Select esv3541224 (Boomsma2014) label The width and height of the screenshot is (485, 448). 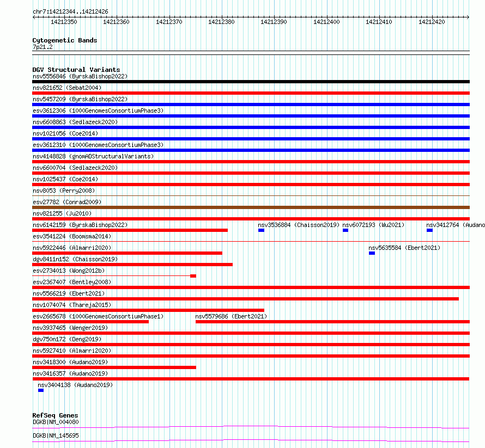pos(72,236)
